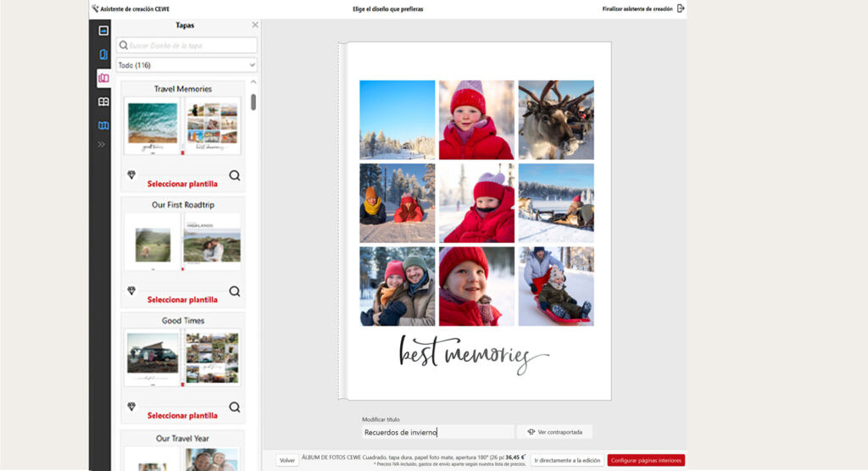This screenshot has width=868, height=471.
Task: Click the reindeer photo on cover
Action: [556, 120]
